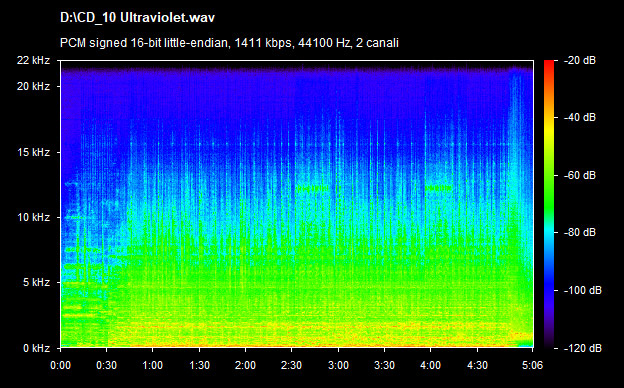Select the -100 dB color scale label
This screenshot has width=624, height=388.
(x=583, y=291)
